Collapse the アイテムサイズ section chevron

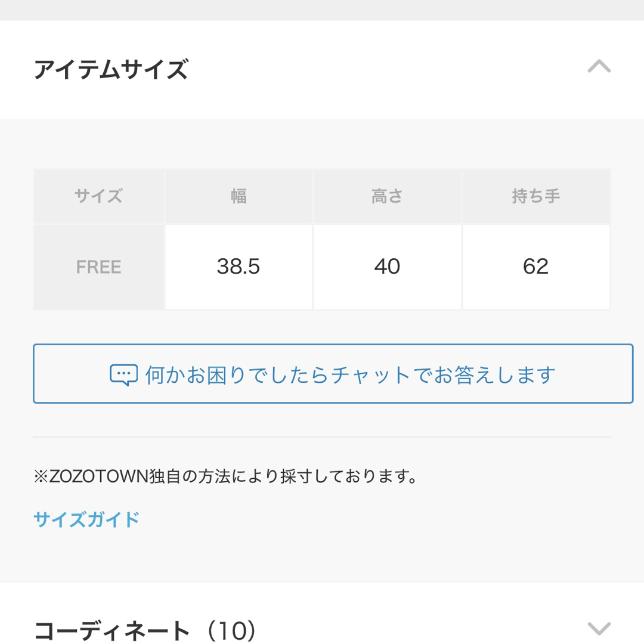point(599,67)
